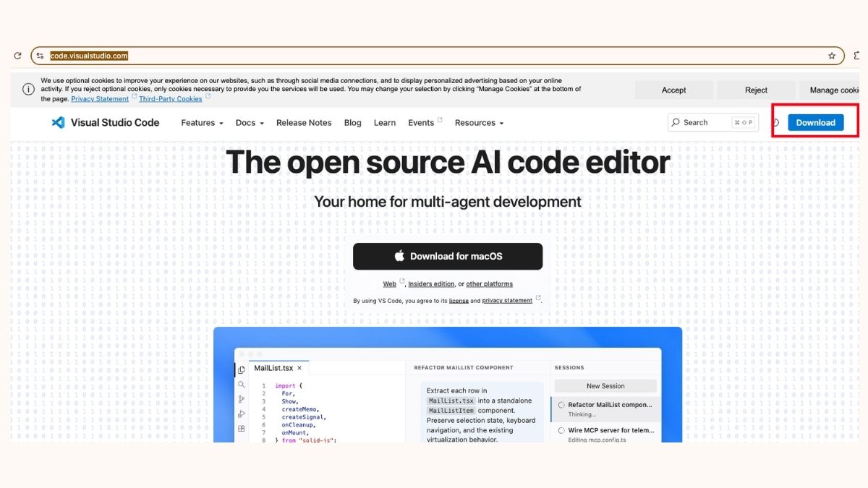Close the MailList.tsx tab with its X
This screenshot has height=488, width=868.
pos(299,368)
